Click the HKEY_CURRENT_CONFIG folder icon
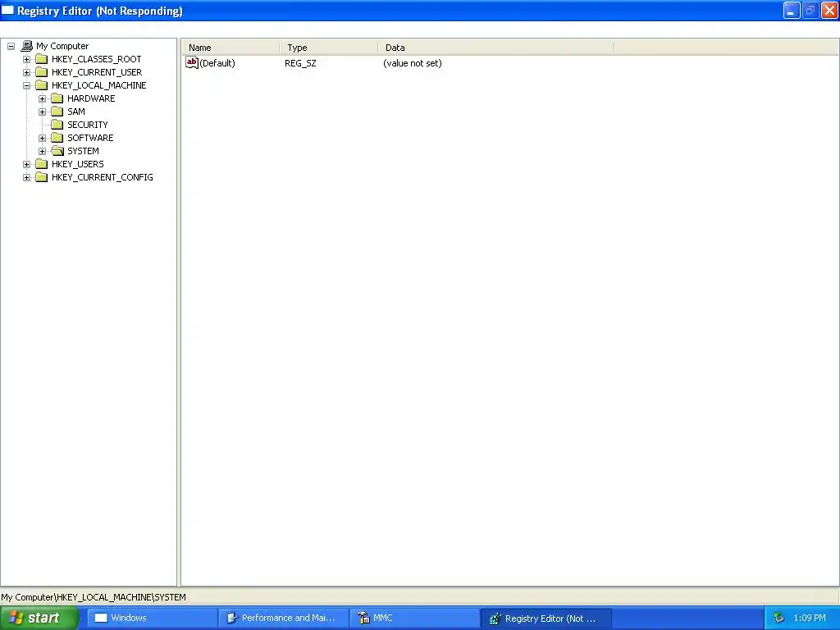 tap(41, 177)
